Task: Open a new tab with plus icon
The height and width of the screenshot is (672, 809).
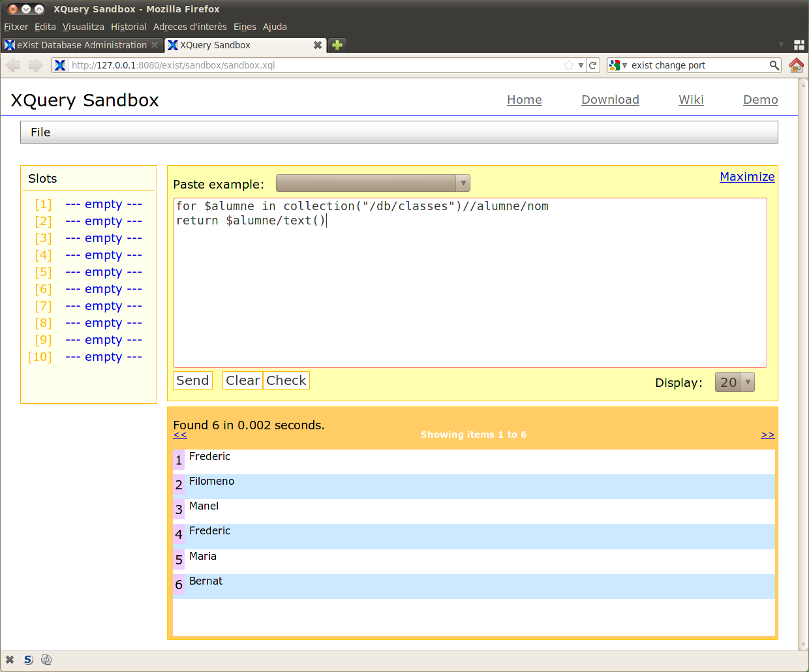Action: (337, 45)
